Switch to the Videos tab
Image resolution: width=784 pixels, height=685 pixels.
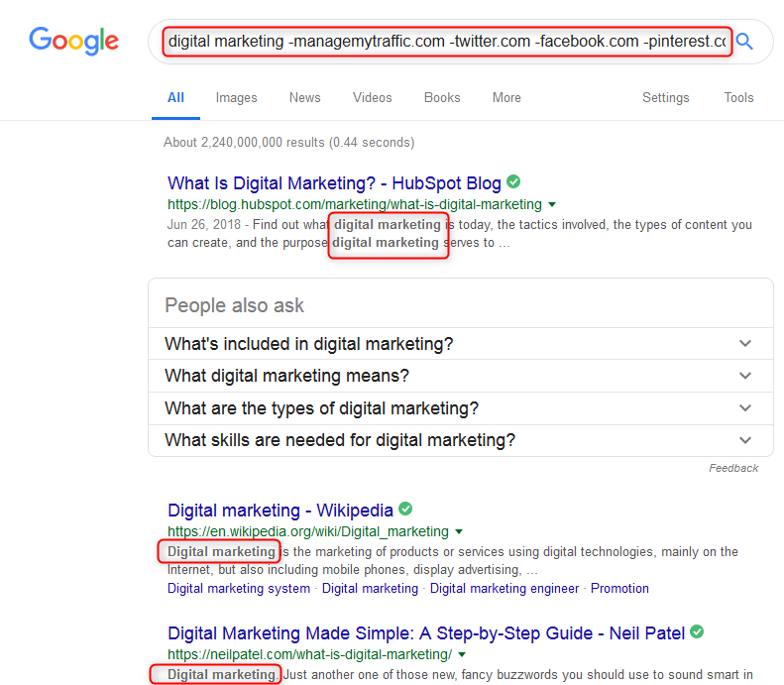(373, 97)
